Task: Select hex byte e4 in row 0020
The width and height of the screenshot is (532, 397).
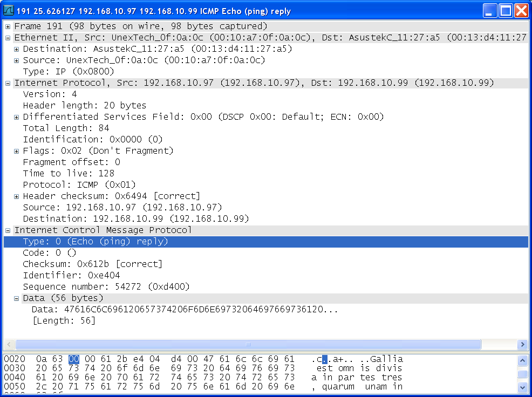Action: point(138,359)
